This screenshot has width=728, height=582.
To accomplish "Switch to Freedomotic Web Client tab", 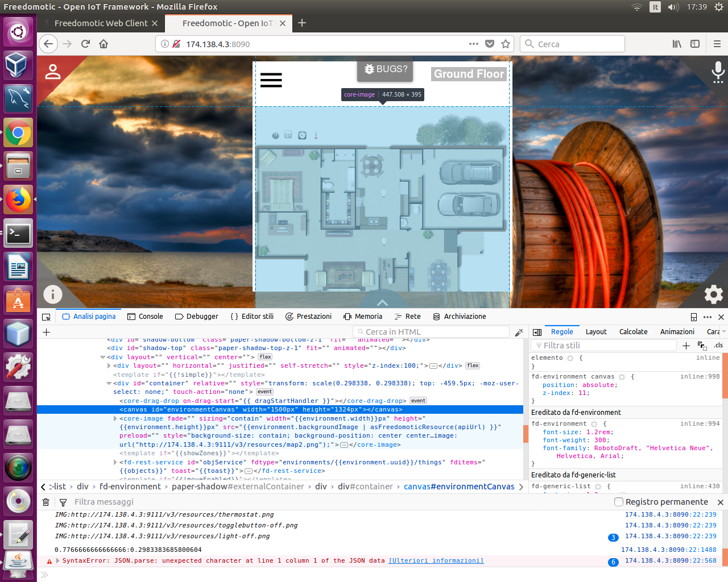I will click(x=101, y=23).
